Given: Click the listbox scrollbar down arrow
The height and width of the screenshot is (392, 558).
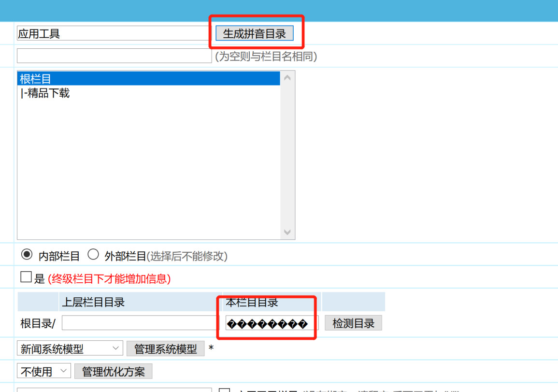Looking at the screenshot, I should 287,232.
